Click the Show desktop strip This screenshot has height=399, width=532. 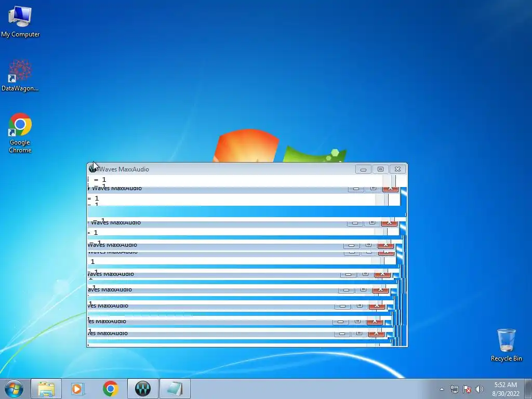point(528,389)
